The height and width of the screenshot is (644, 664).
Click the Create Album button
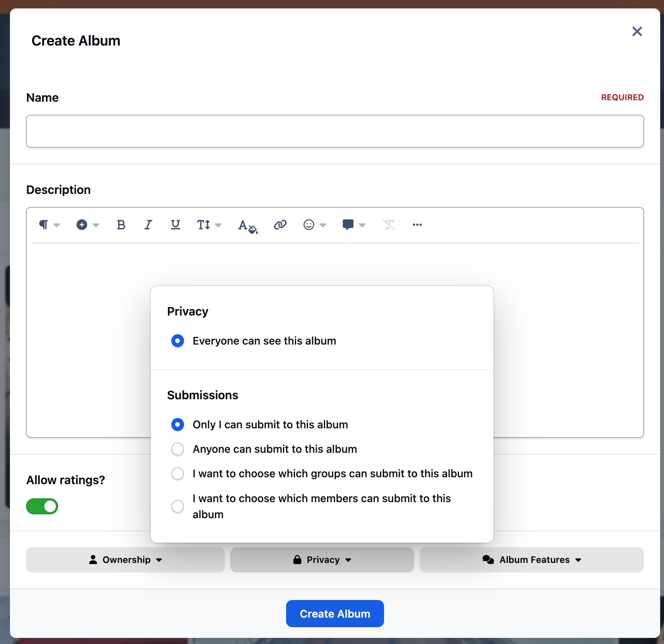point(335,613)
